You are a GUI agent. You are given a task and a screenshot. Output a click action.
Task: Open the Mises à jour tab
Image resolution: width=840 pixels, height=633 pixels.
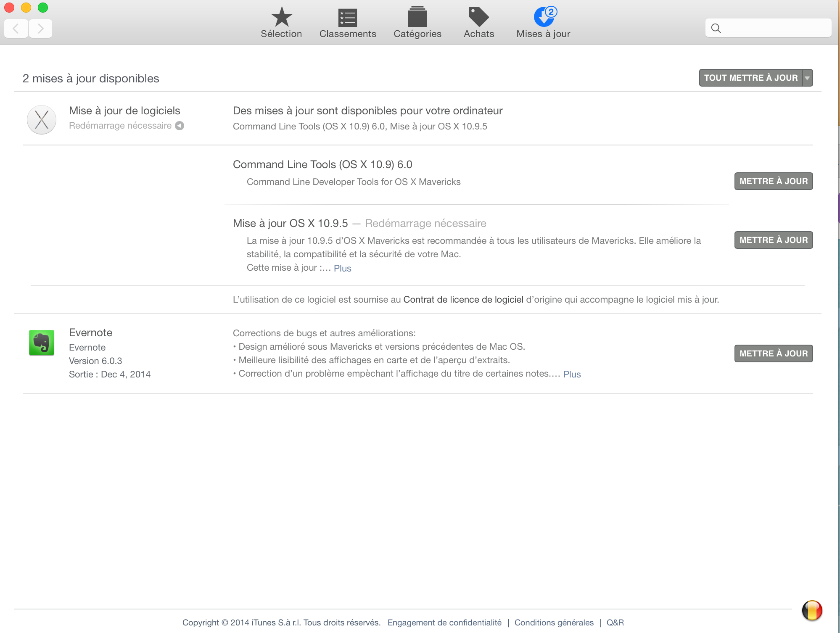coord(543,22)
